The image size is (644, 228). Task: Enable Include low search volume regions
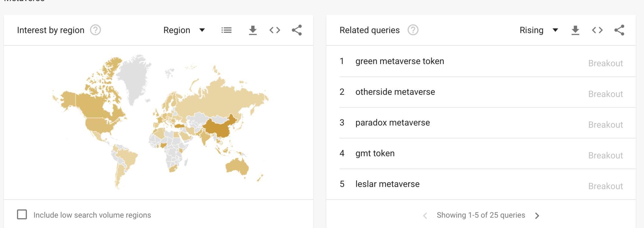pyautogui.click(x=22, y=215)
